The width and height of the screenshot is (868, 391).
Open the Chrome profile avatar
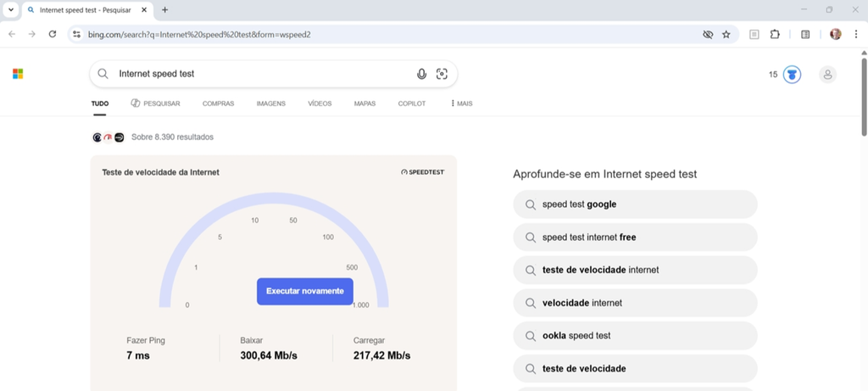pyautogui.click(x=835, y=34)
